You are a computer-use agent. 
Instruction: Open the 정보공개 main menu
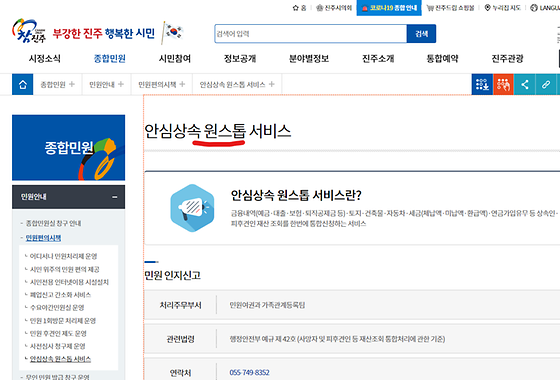[240, 59]
